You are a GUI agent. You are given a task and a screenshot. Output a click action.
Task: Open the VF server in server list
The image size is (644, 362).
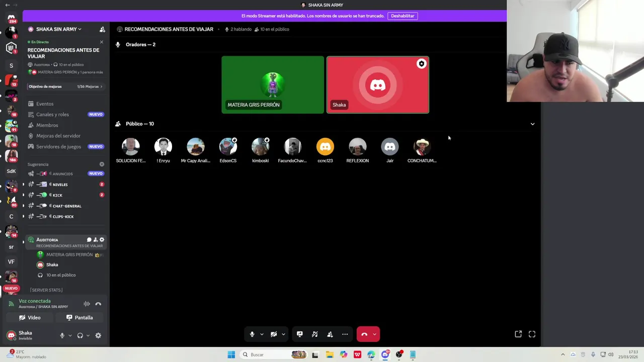pyautogui.click(x=11, y=261)
